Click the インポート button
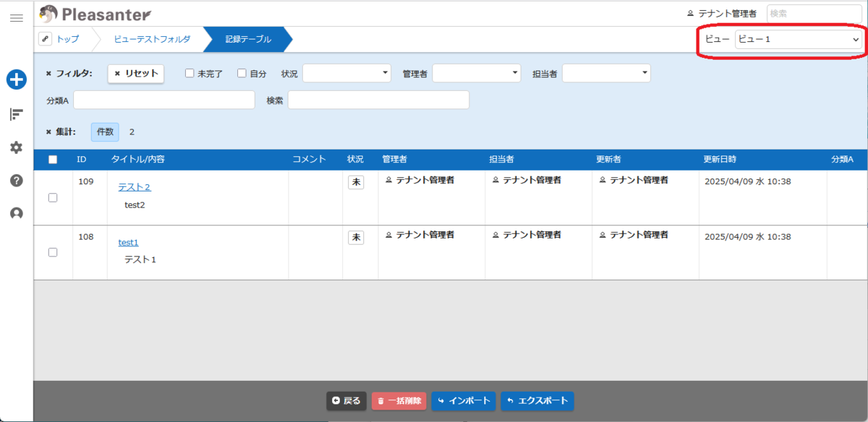Viewport: 868px width, 422px height. (x=464, y=400)
